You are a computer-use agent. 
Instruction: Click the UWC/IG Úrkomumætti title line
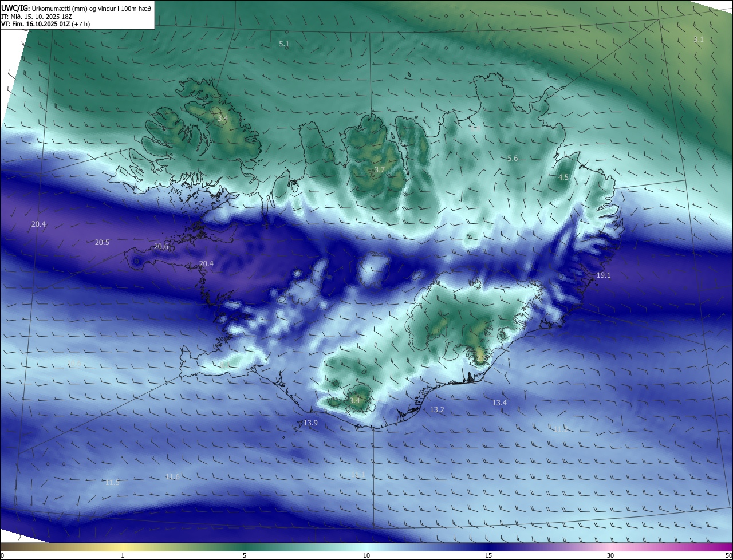[x=76, y=8]
